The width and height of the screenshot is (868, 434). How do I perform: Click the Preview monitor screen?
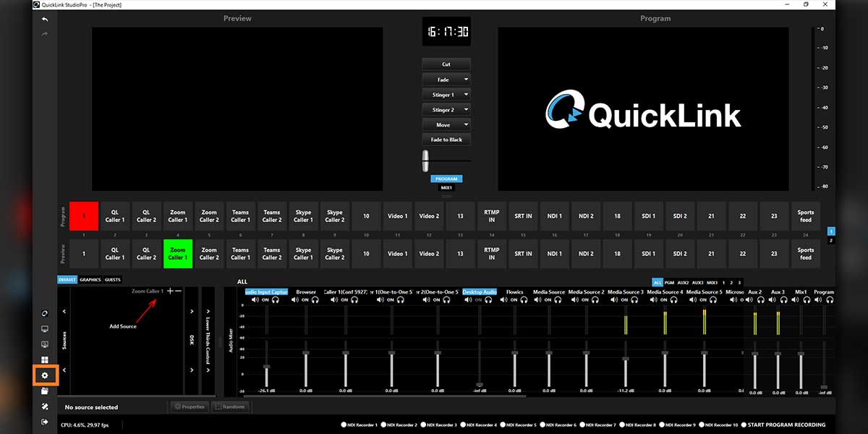(237, 109)
